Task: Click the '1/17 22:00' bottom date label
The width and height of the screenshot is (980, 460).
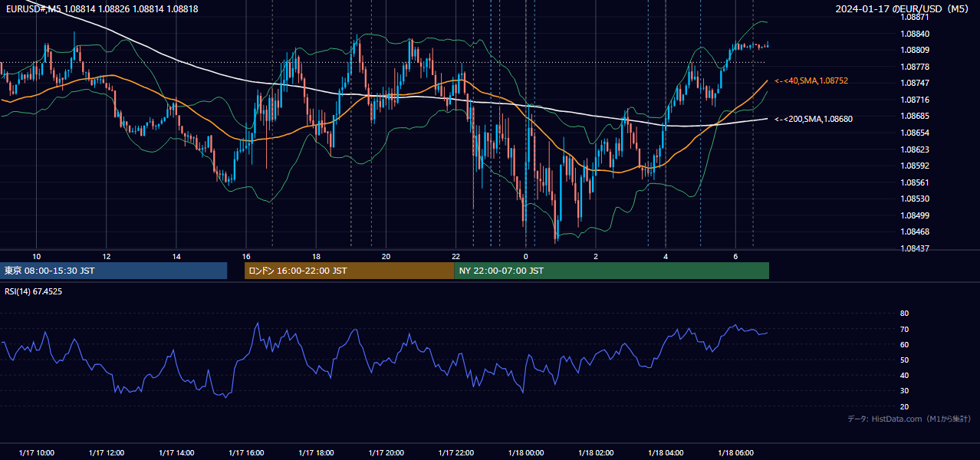Action: [x=456, y=452]
